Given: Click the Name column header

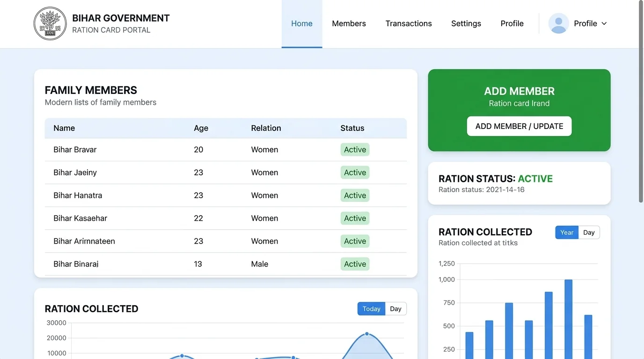Looking at the screenshot, I should tap(64, 128).
